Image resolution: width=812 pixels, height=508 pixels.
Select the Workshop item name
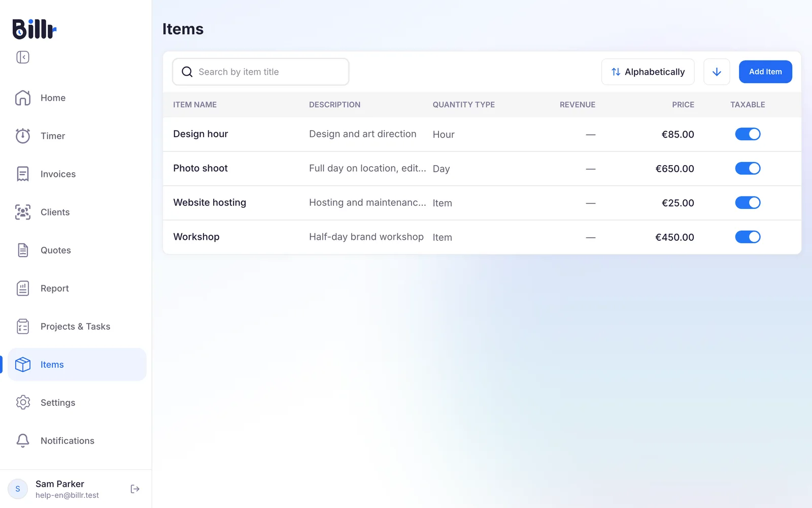tap(196, 237)
